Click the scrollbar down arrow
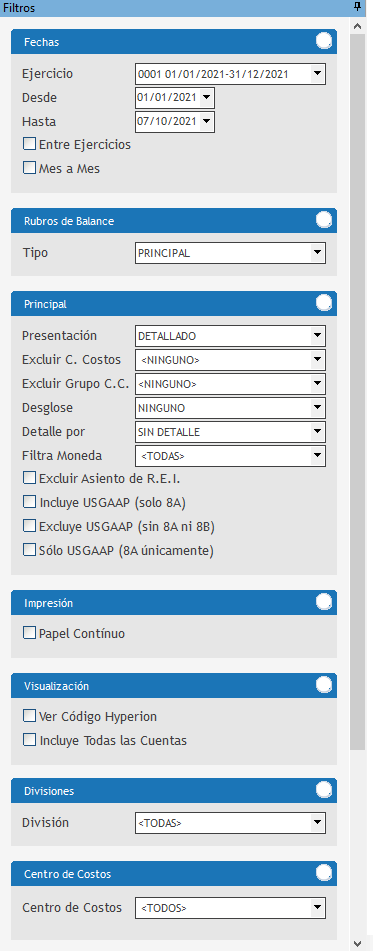 click(x=357, y=943)
